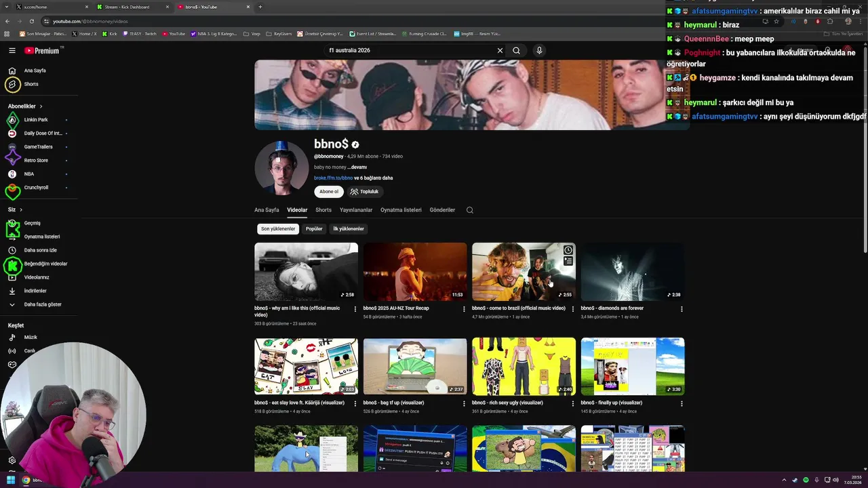Open the broke.ffm.to/bbno link
Image resolution: width=868 pixels, height=488 pixels.
pyautogui.click(x=333, y=178)
